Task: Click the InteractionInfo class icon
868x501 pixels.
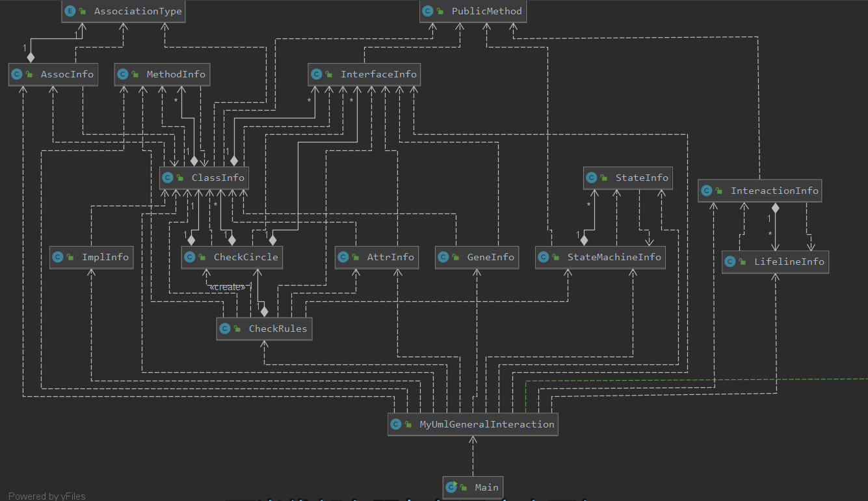Action: (x=707, y=191)
